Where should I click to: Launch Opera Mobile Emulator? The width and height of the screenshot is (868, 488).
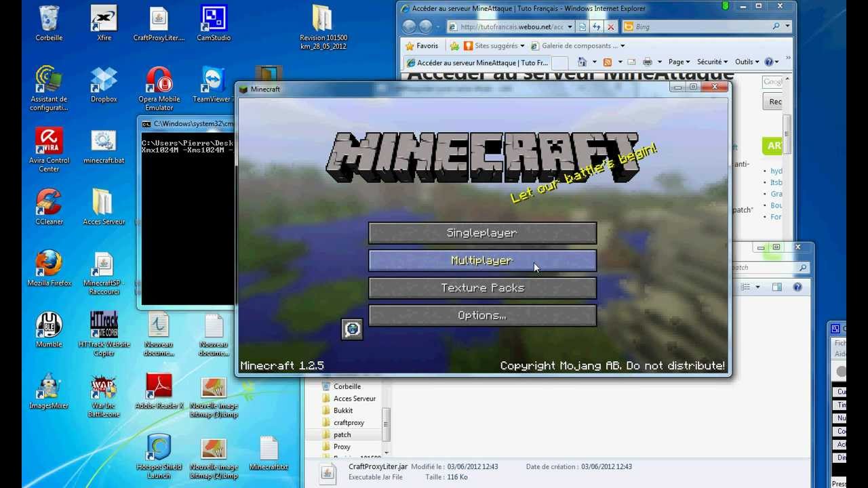coord(159,88)
